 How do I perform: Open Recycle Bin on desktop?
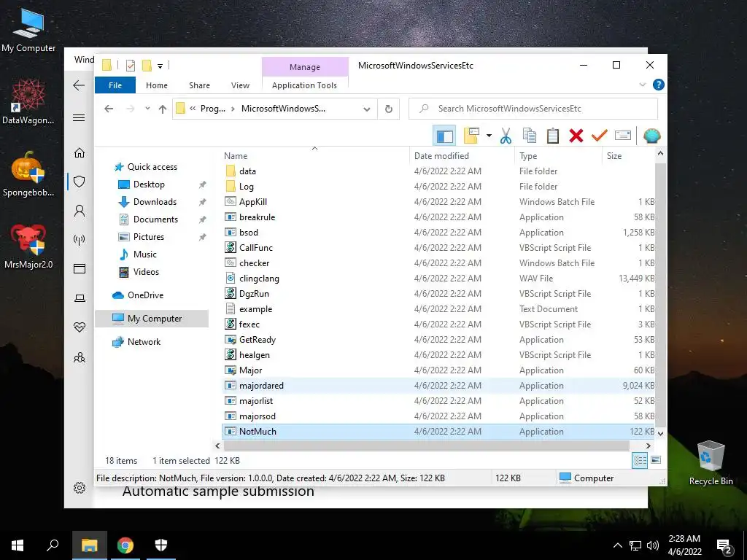point(711,463)
